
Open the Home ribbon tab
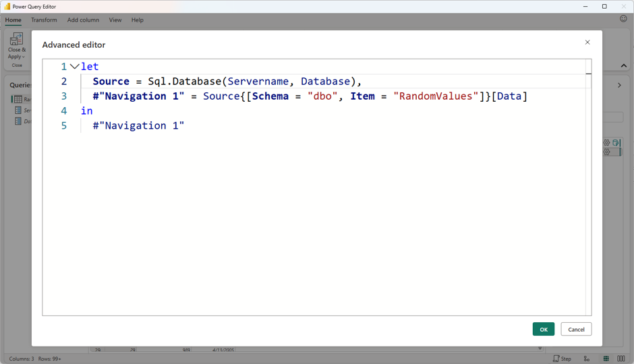point(13,20)
